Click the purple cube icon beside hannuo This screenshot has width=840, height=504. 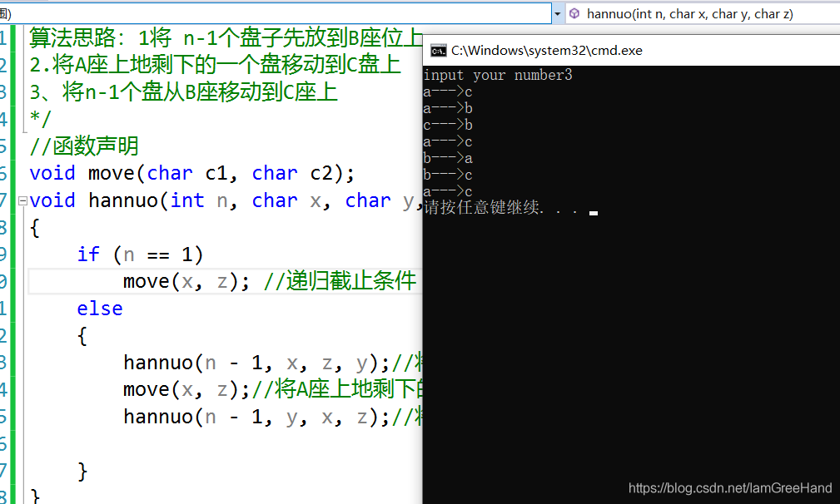coord(574,14)
